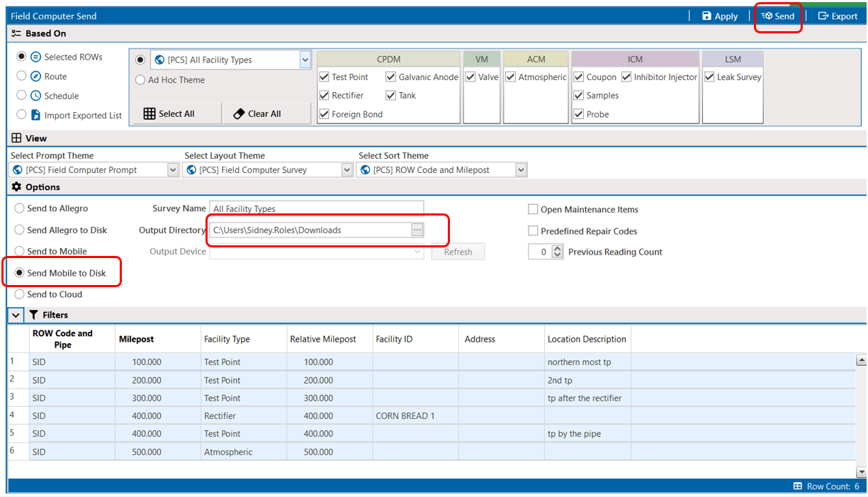Screen dimensions: 868x497
Task: Toggle the Tank checkbox
Action: tap(391, 95)
